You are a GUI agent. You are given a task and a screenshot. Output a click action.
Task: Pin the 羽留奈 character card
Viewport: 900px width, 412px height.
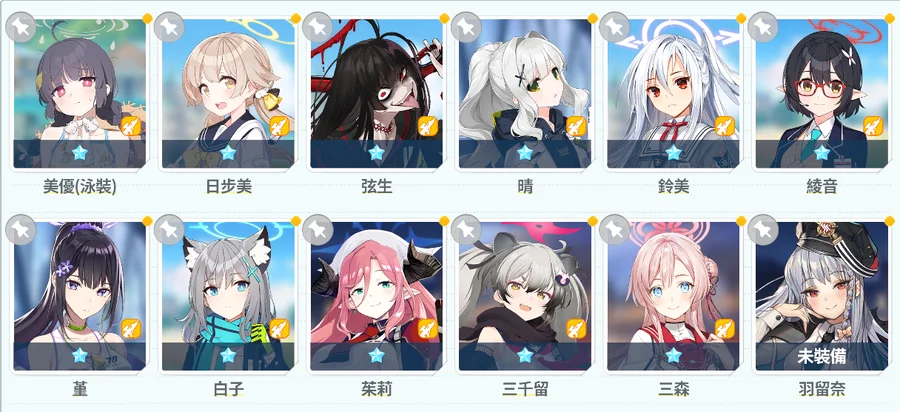point(763,230)
